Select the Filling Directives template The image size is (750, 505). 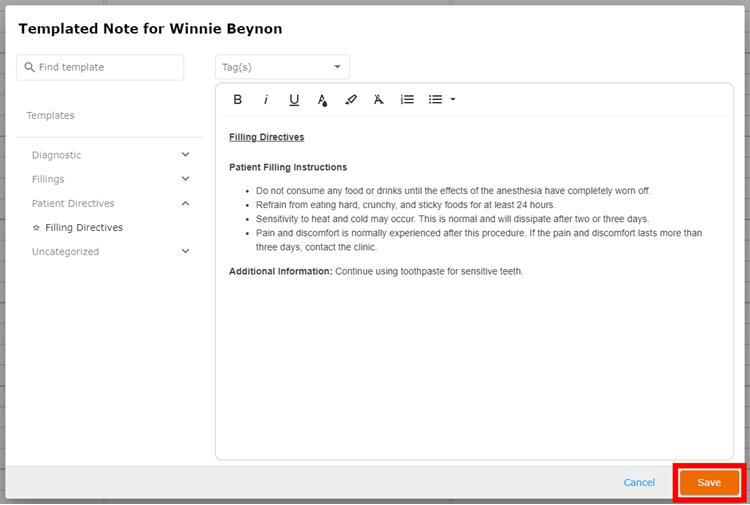(x=84, y=228)
